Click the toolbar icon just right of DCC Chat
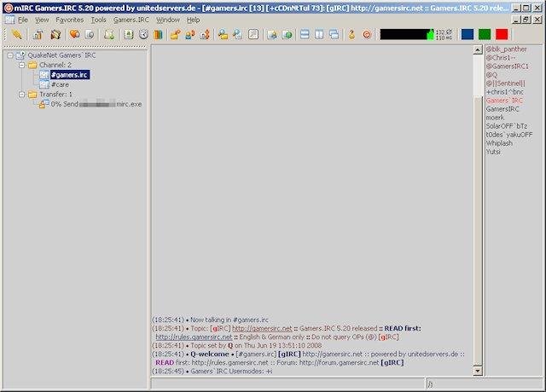546x392 pixels. (x=205, y=34)
